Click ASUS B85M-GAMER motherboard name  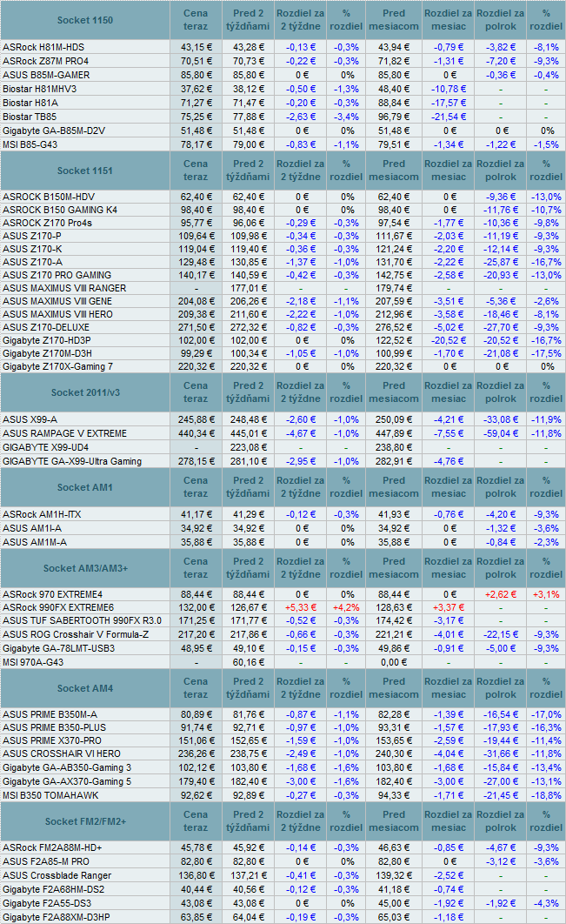pyautogui.click(x=47, y=76)
